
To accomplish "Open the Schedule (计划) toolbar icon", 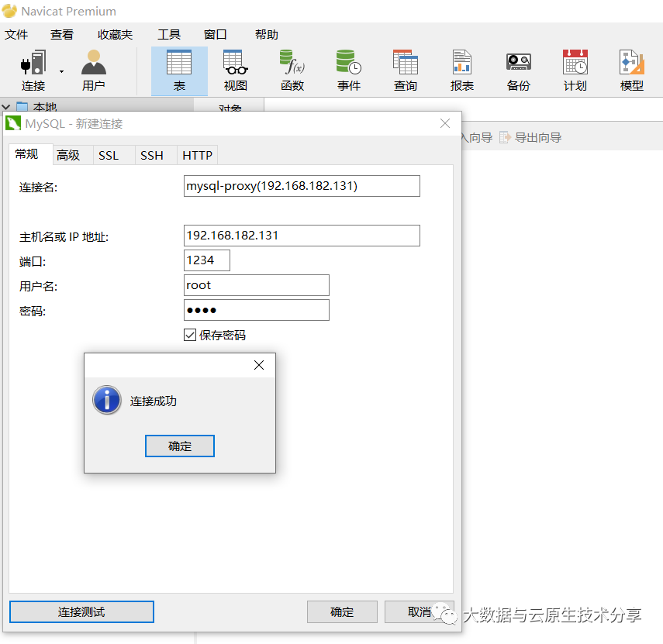I will click(x=575, y=71).
